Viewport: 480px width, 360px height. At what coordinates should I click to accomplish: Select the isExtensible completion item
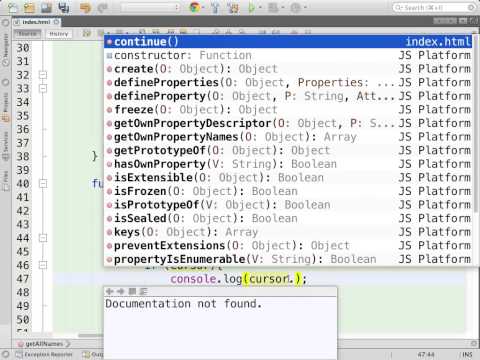288,178
